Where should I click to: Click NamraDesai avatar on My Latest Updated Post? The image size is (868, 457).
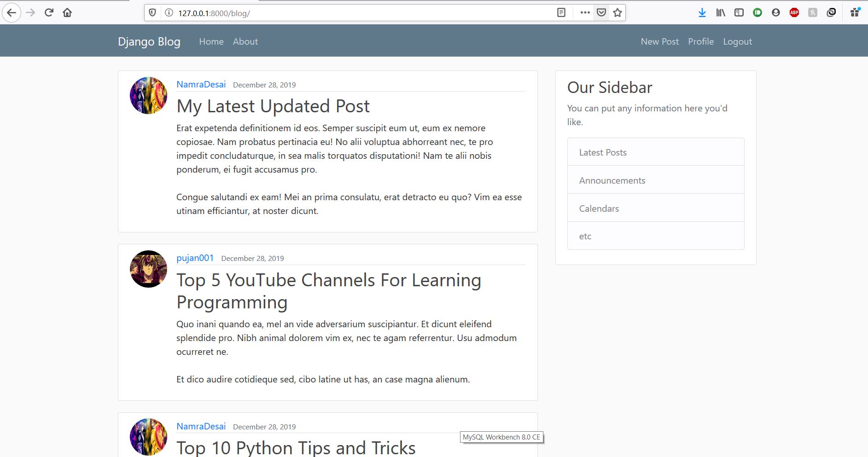pos(148,95)
